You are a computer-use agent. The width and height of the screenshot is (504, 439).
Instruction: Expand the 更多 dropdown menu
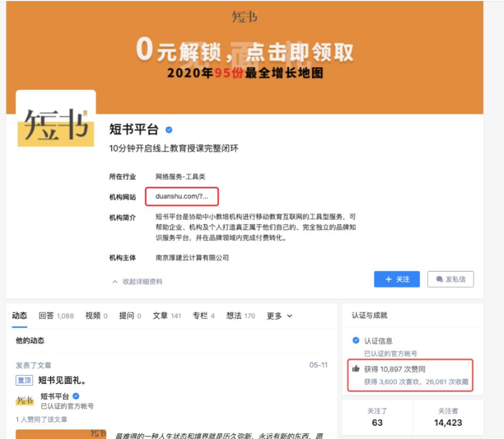[x=279, y=316]
